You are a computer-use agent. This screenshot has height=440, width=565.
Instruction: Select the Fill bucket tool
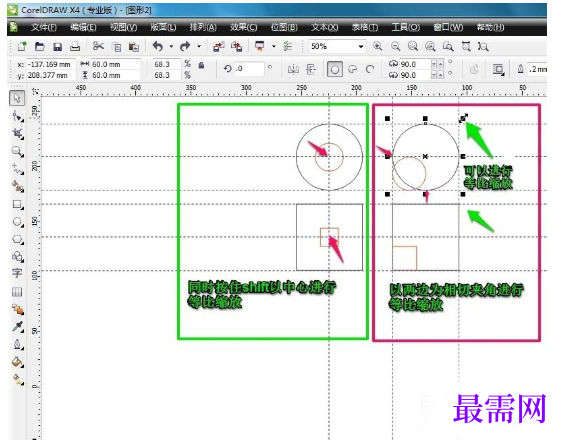point(17,362)
